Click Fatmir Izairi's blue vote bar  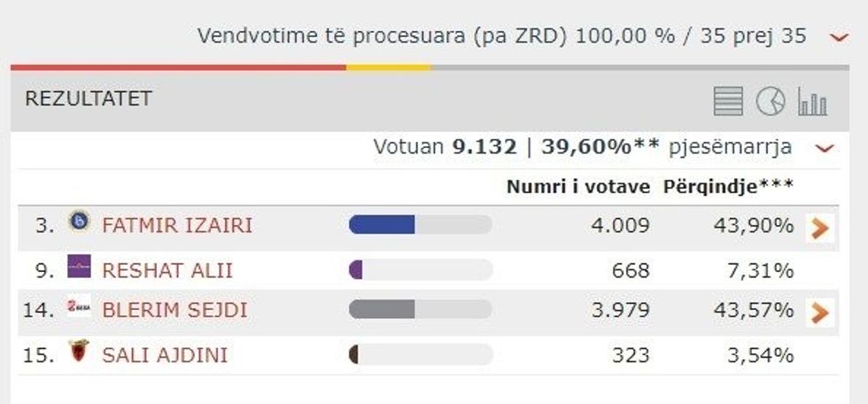[x=382, y=226]
